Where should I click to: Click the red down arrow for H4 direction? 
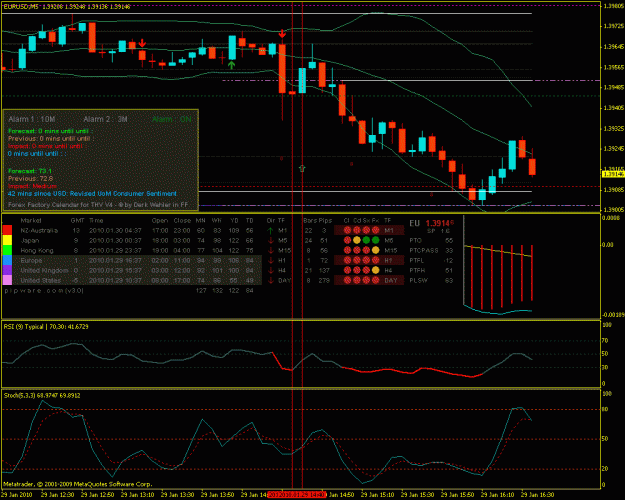point(271,270)
